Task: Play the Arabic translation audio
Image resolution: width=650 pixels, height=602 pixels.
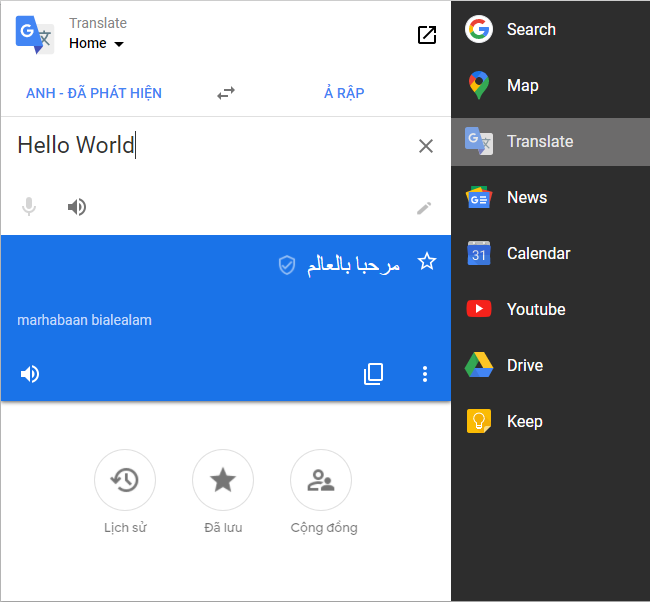Action: click(x=30, y=374)
